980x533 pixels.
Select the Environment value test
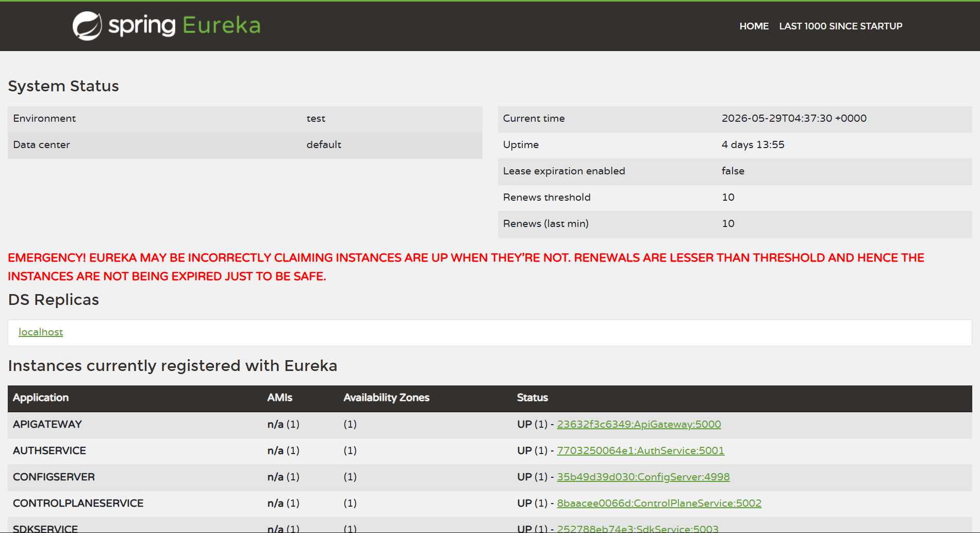tap(315, 118)
